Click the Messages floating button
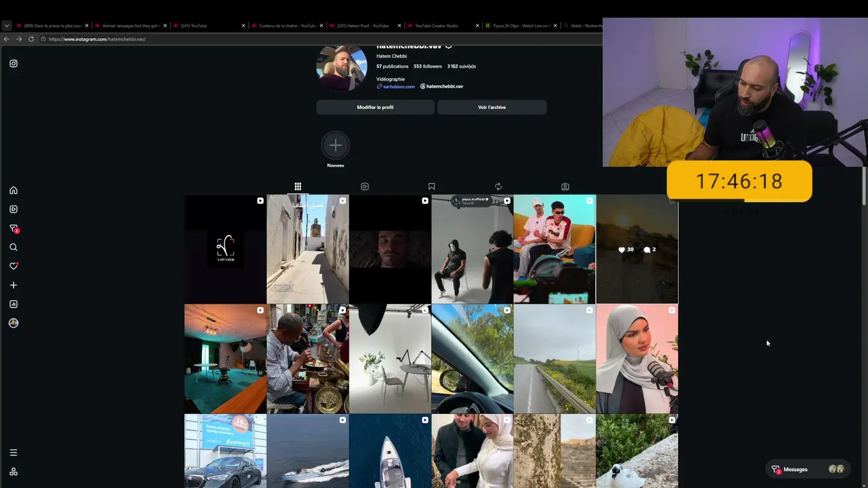 [x=807, y=469]
